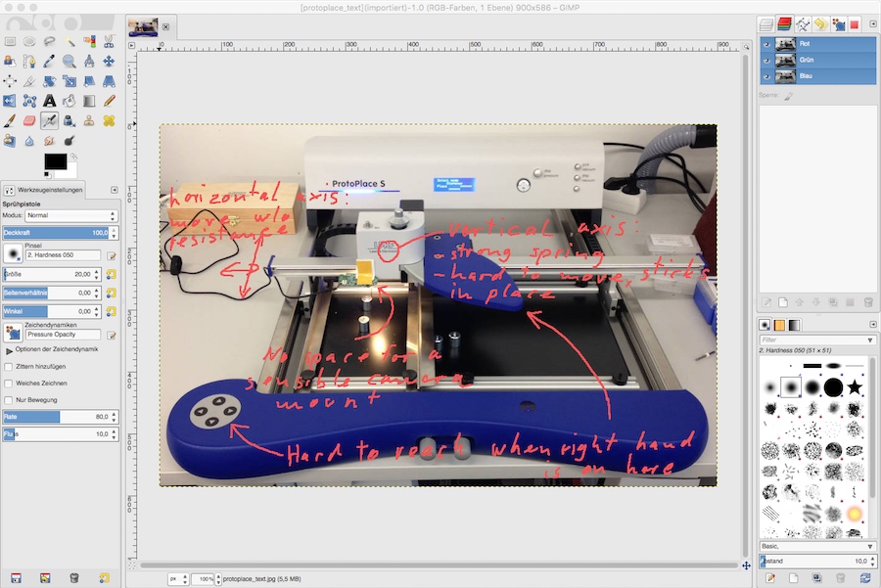Screen dimensions: 881x588
Task: Select the Smudge finger tool
Action: point(50,141)
